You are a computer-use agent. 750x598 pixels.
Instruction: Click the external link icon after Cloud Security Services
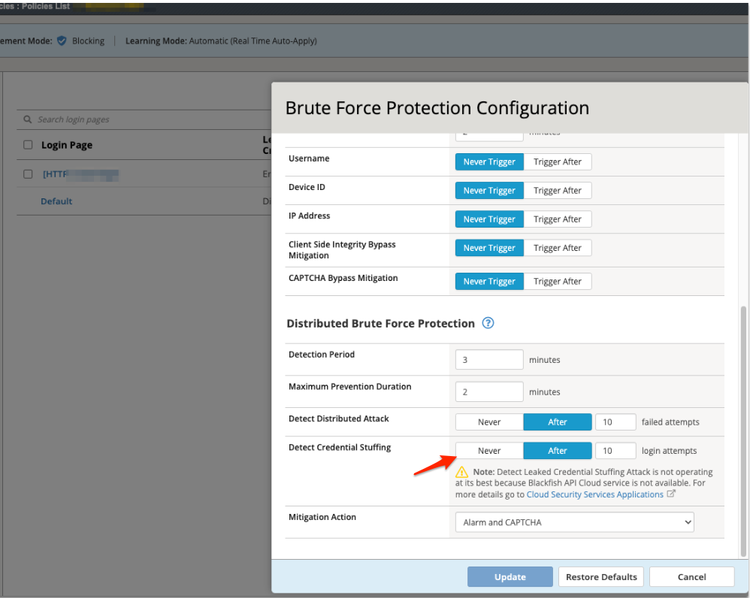point(671,494)
